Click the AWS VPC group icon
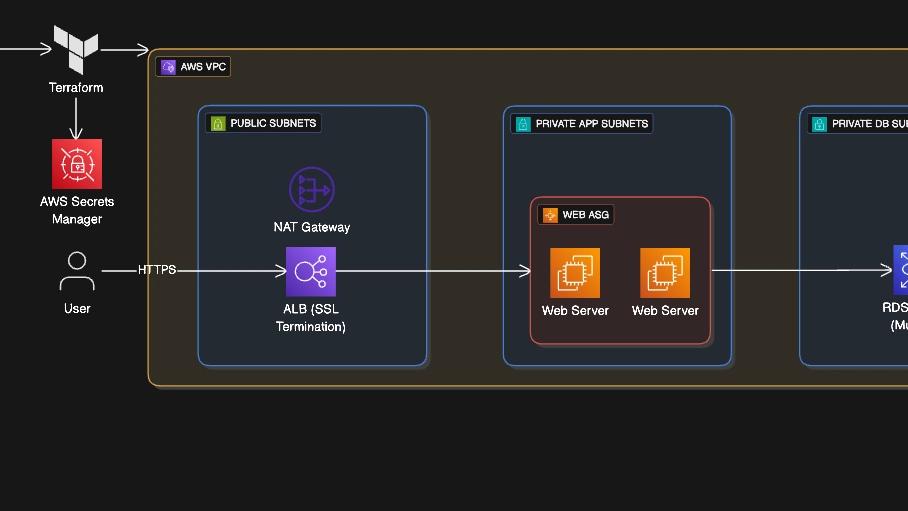The image size is (908, 511). coord(168,67)
